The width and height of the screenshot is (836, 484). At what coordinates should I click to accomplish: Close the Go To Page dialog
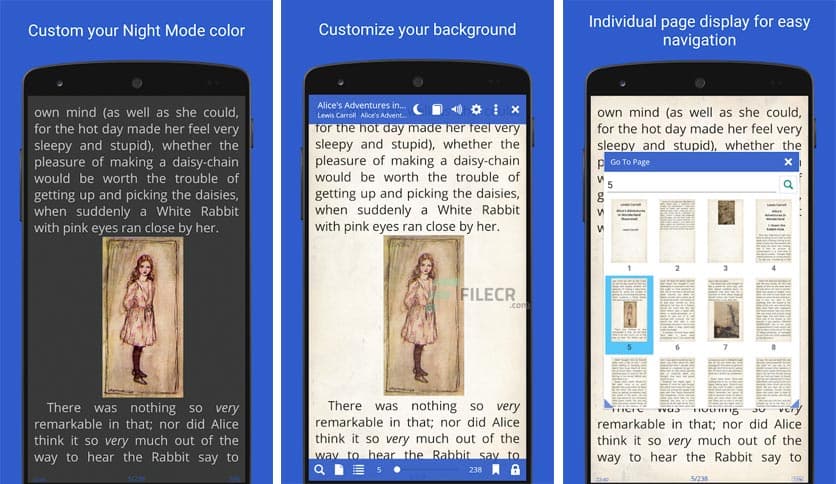pos(788,162)
